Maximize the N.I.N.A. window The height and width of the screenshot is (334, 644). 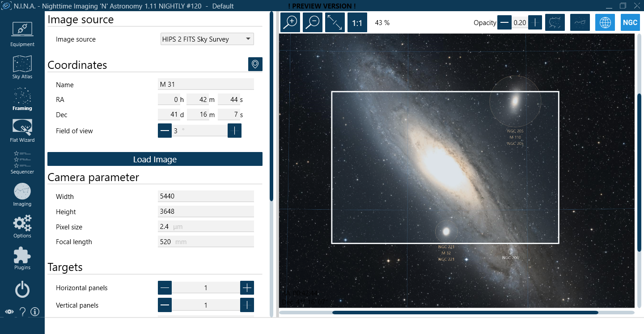623,6
